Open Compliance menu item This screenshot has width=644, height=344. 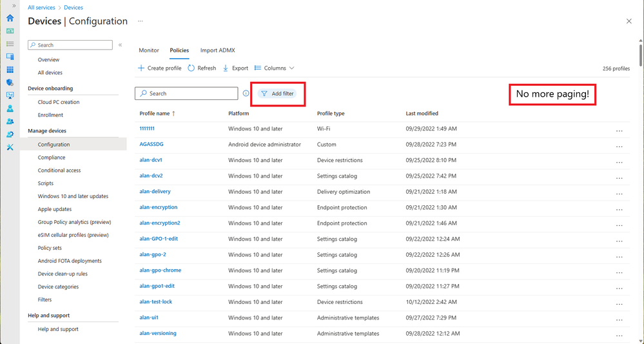(x=52, y=157)
